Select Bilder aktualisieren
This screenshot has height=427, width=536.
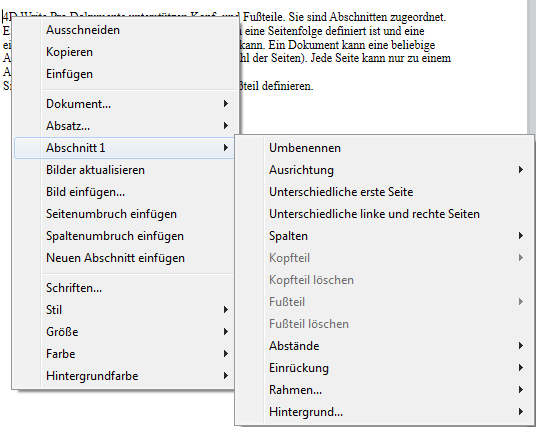click(125, 170)
